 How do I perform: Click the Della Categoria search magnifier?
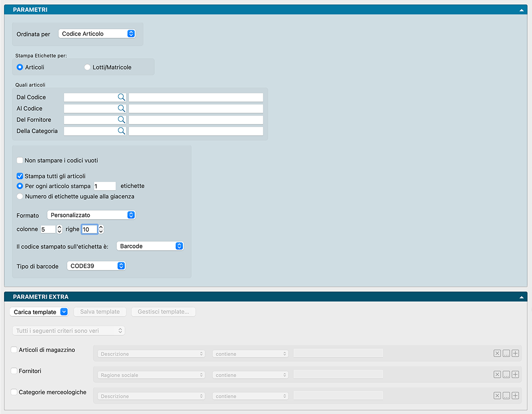pyautogui.click(x=121, y=131)
